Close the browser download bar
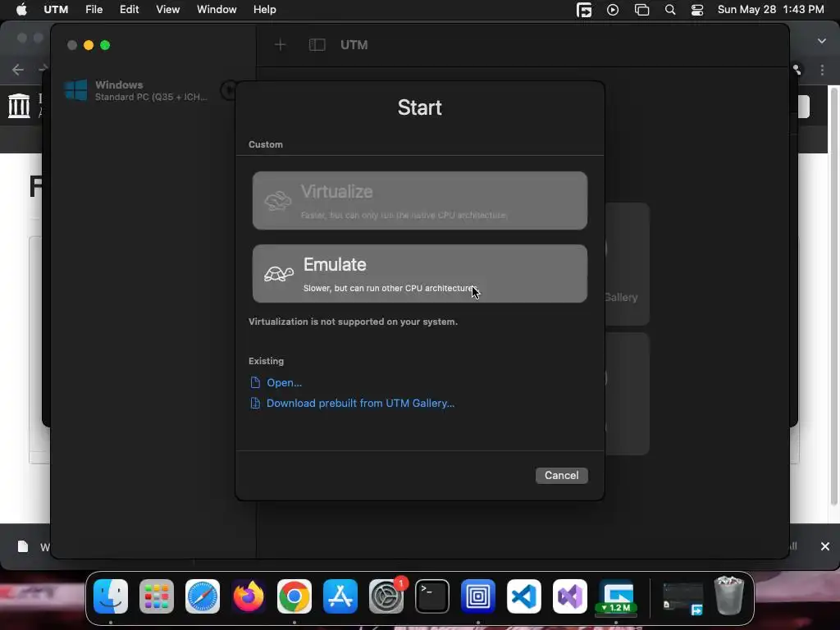840x630 pixels. (825, 546)
